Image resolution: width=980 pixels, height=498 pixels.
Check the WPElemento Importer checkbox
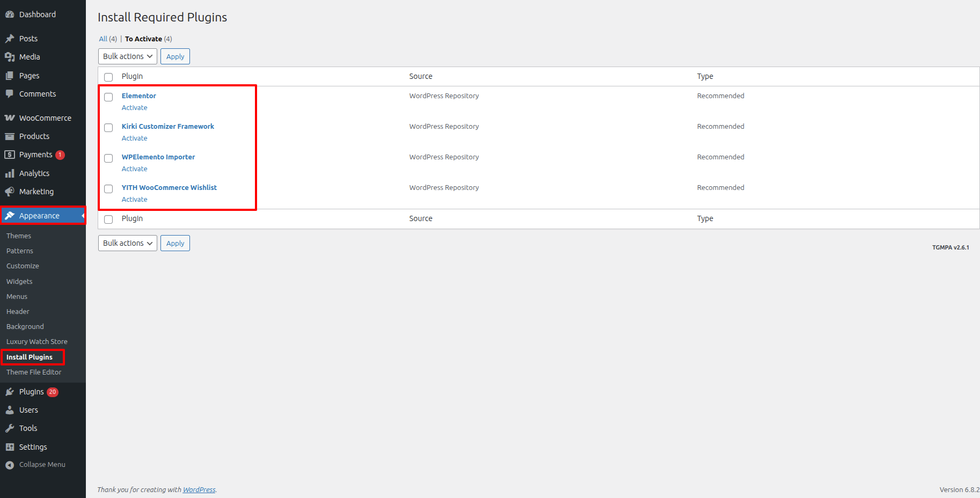(108, 158)
